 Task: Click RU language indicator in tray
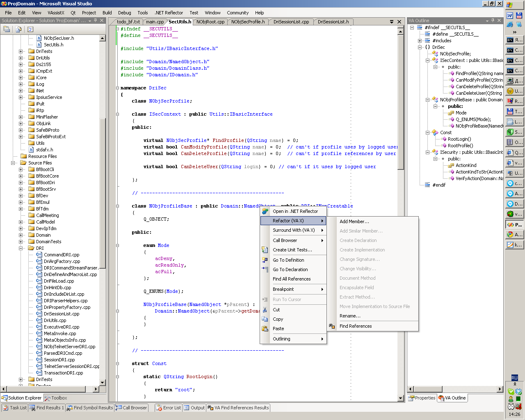[515, 378]
